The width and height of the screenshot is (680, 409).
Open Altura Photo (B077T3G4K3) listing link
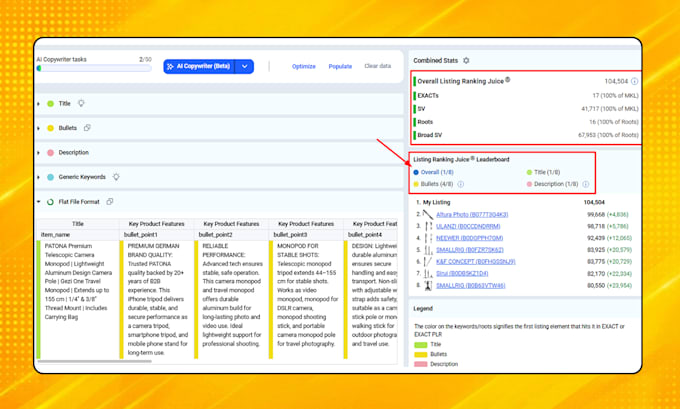[472, 214]
